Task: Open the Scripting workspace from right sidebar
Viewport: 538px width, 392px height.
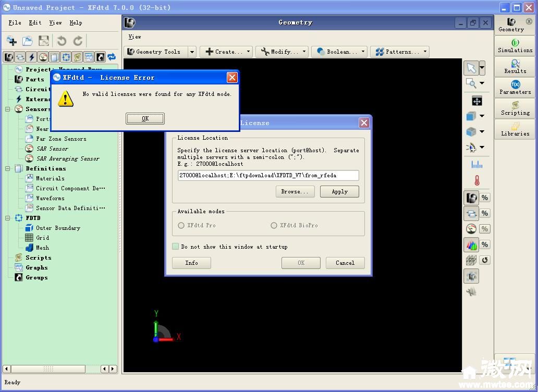Action: click(515, 108)
